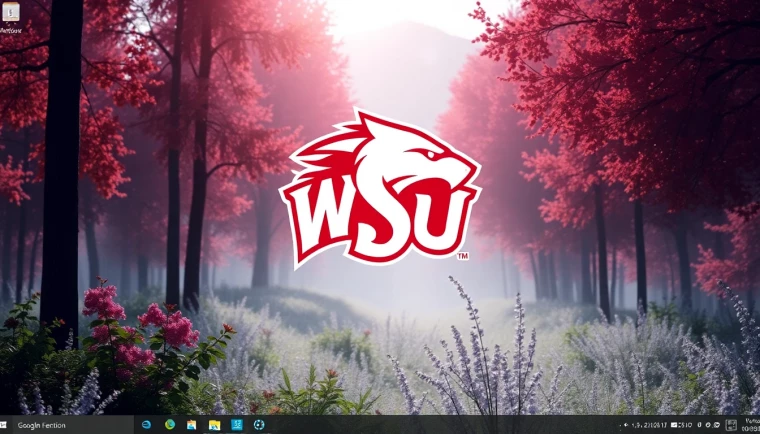The height and width of the screenshot is (434, 760).
Task: Click the taskbar clock and date
Action: [x=751, y=425]
